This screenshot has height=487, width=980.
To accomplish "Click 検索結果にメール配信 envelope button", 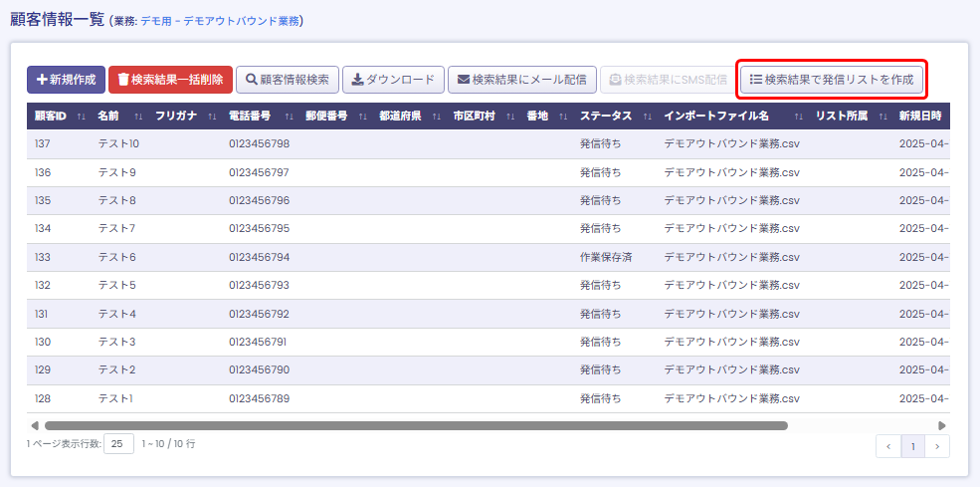I will tap(521, 80).
